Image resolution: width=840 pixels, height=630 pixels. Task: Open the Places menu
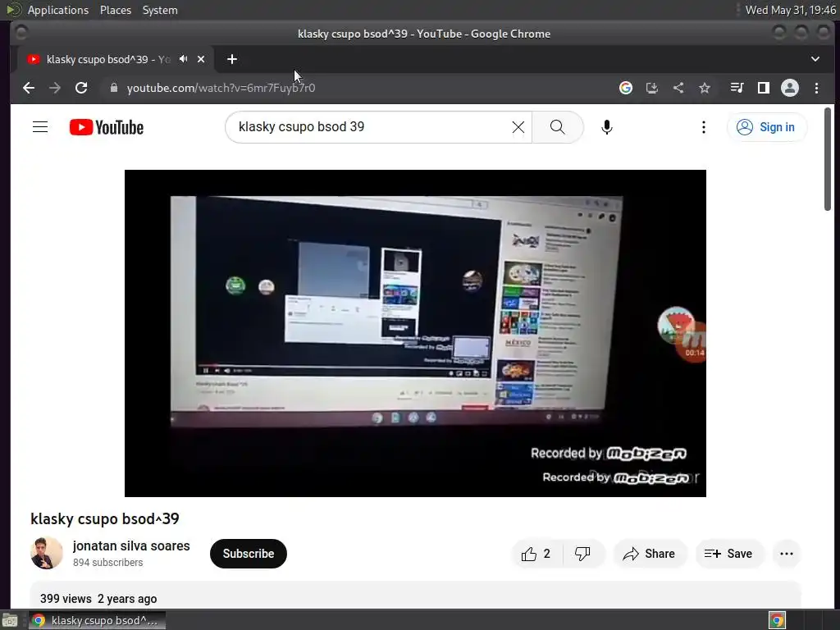click(116, 10)
